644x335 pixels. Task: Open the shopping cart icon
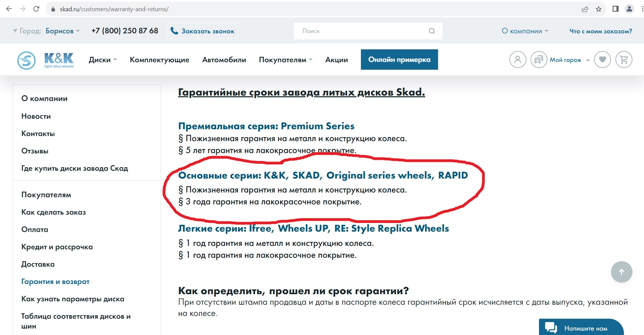click(624, 60)
